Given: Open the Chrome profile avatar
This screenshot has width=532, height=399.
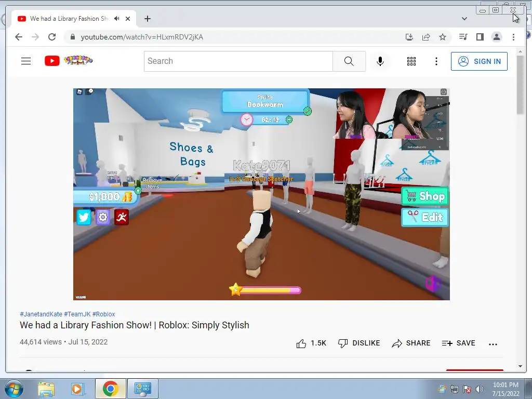Looking at the screenshot, I should pos(497,37).
